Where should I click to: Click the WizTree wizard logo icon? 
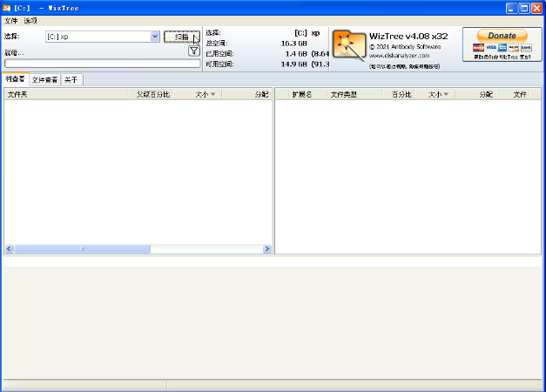point(349,45)
